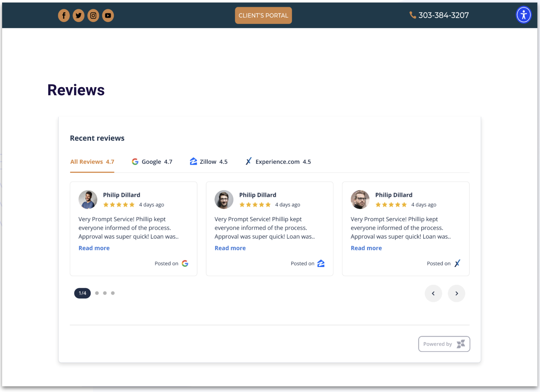Open the YouTube social icon

click(108, 15)
